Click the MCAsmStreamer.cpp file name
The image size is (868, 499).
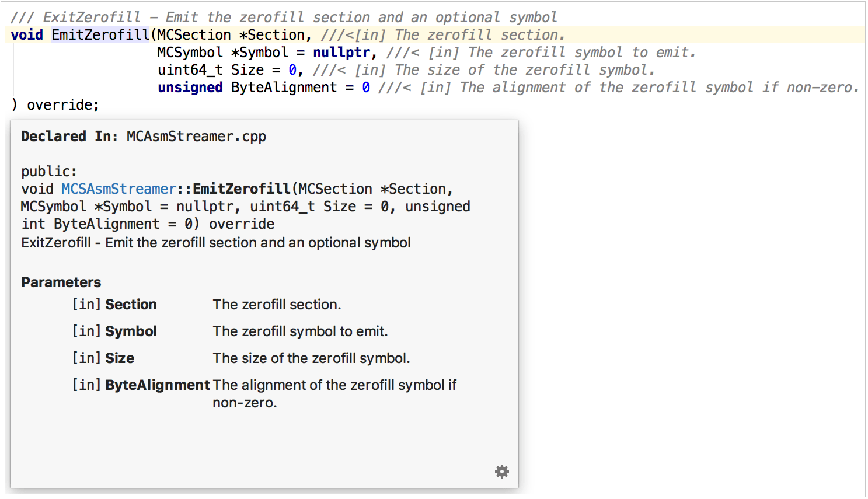[x=196, y=136]
